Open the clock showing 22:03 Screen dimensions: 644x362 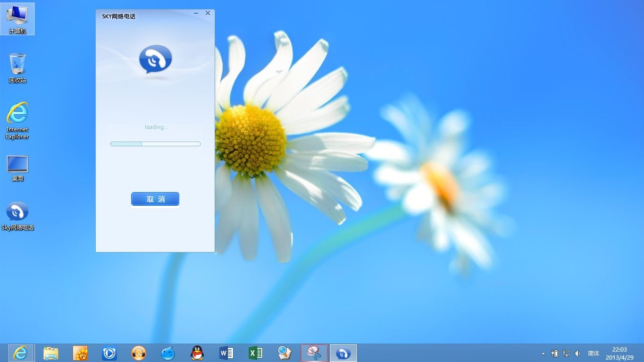[x=619, y=354]
